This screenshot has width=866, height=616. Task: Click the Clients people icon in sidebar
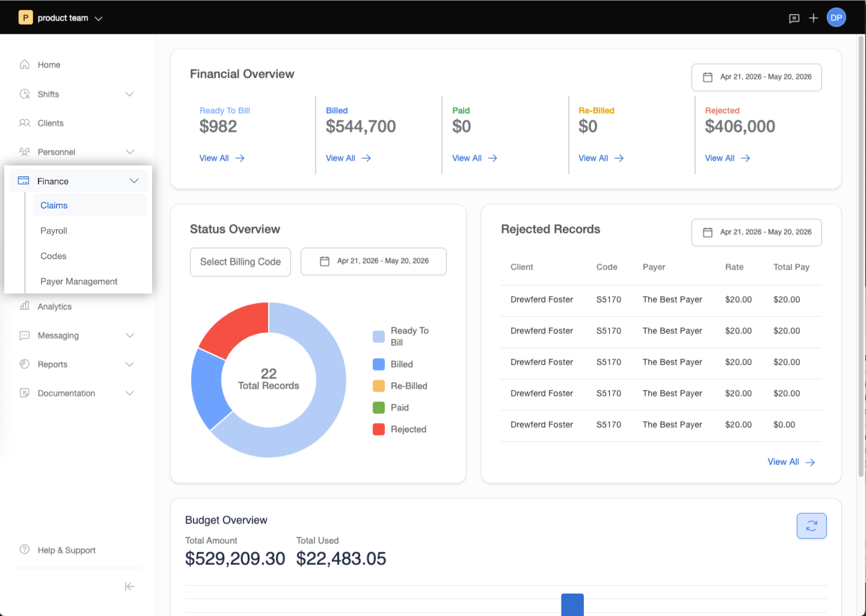coord(25,123)
